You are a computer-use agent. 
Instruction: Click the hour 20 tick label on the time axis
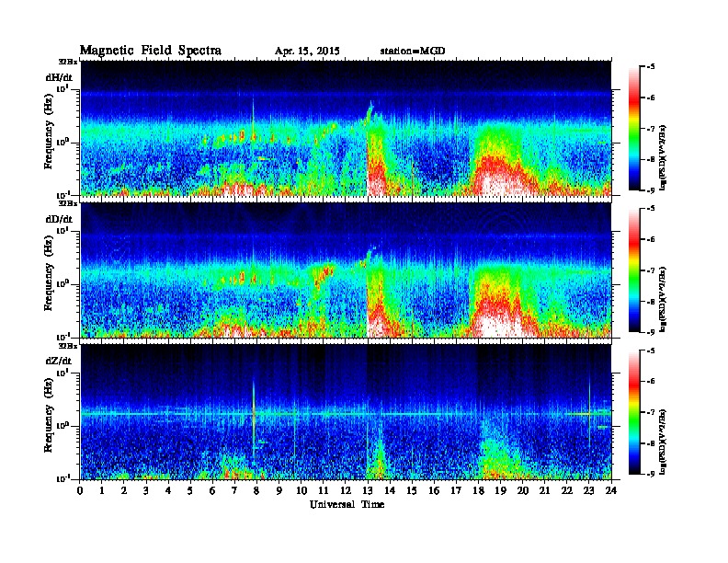pos(523,490)
